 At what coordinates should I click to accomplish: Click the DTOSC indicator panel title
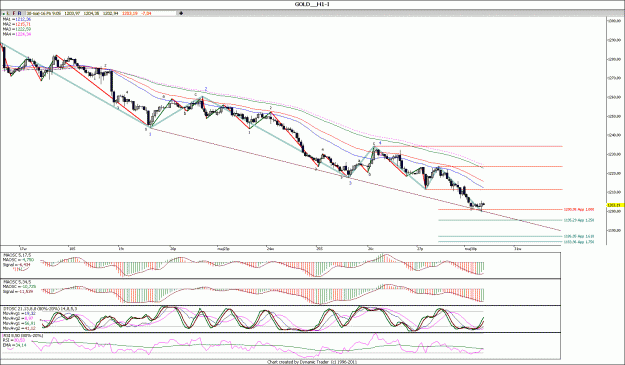(x=40, y=308)
